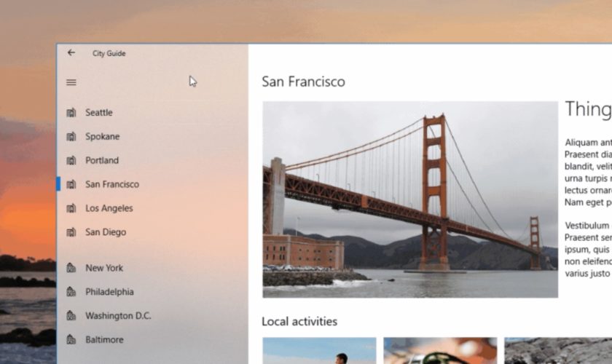Click the Local activities heading
This screenshot has width=612, height=364.
pos(299,322)
